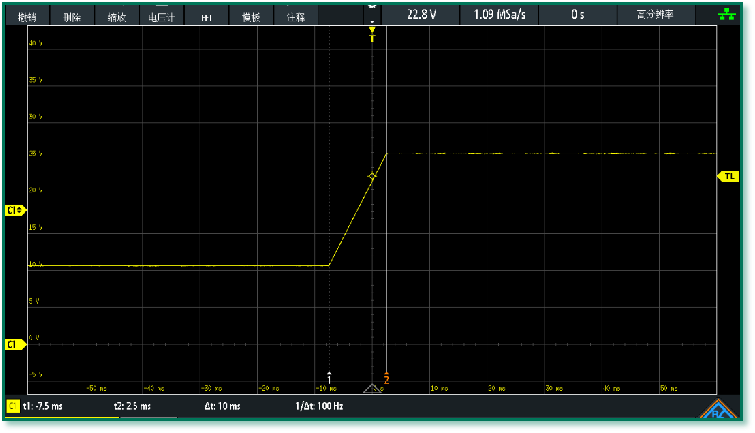Open the 0 s horizontal position setting

click(x=578, y=15)
